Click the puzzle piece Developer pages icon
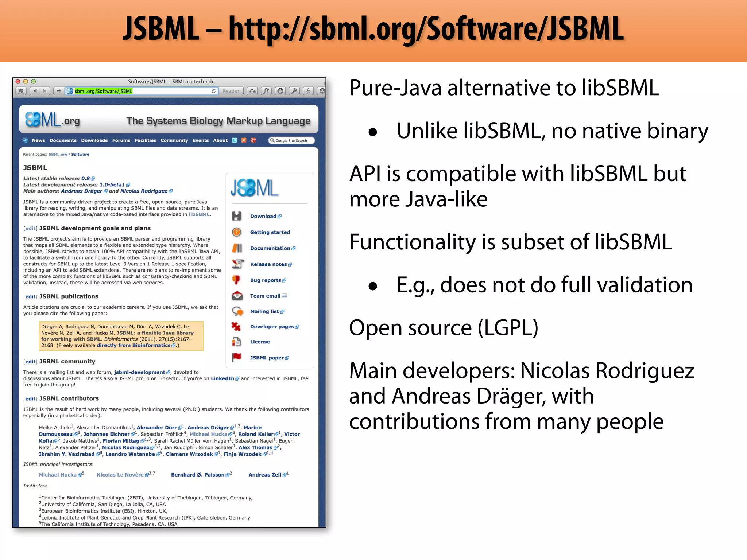 click(236, 327)
